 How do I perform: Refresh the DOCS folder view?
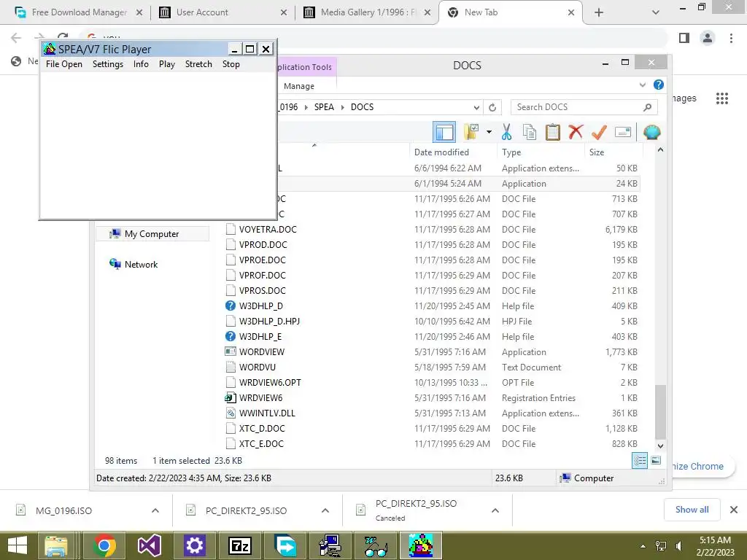492,107
